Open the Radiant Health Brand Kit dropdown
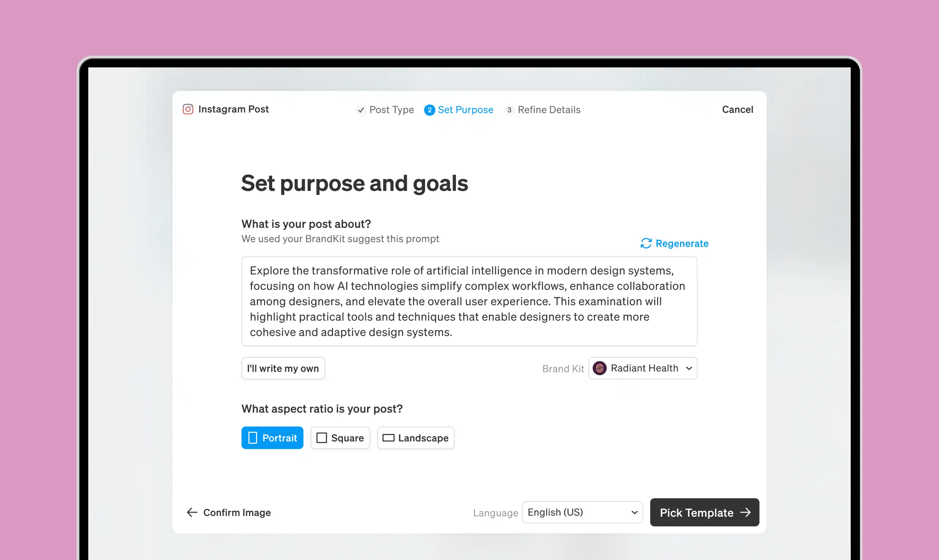This screenshot has width=939, height=560. pos(643,368)
